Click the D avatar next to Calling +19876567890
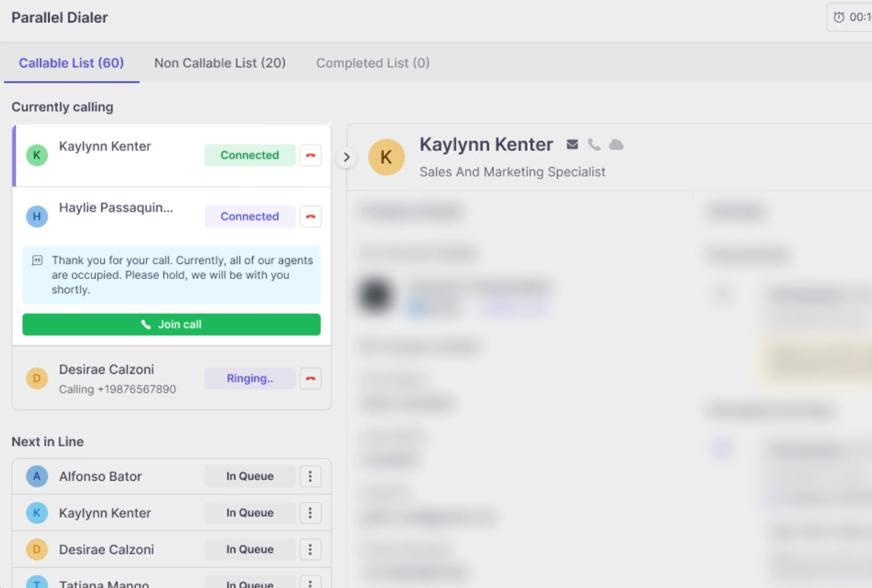 coord(37,378)
